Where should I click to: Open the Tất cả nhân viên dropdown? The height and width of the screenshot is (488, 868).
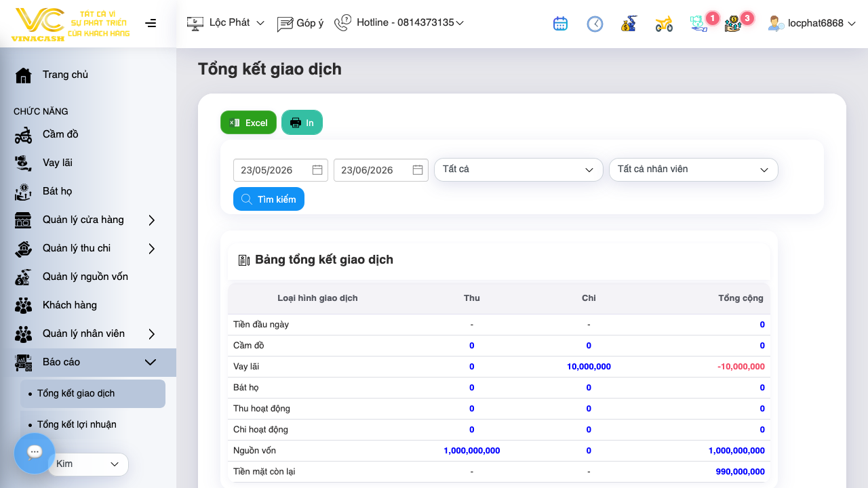point(694,169)
